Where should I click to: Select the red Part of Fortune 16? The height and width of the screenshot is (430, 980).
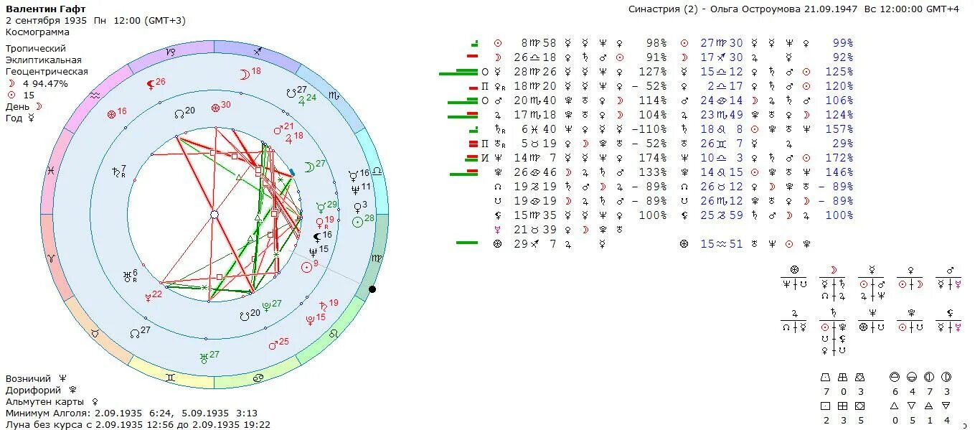[116, 113]
